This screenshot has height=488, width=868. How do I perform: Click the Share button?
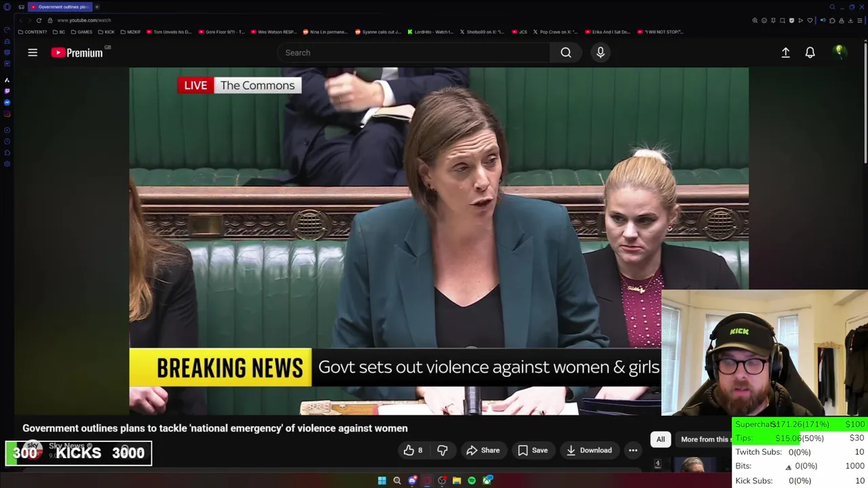483,450
